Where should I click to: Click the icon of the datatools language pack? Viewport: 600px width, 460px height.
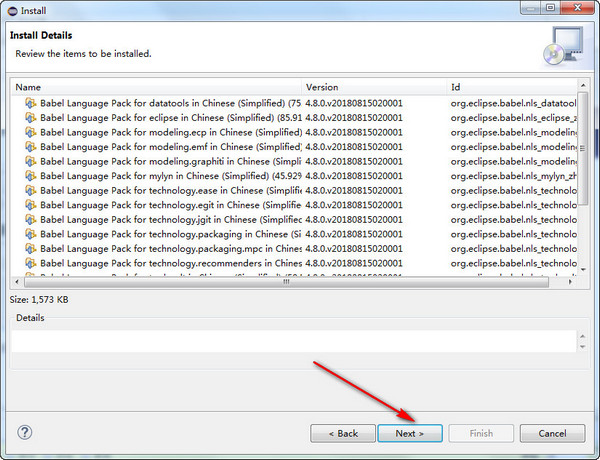[x=31, y=103]
